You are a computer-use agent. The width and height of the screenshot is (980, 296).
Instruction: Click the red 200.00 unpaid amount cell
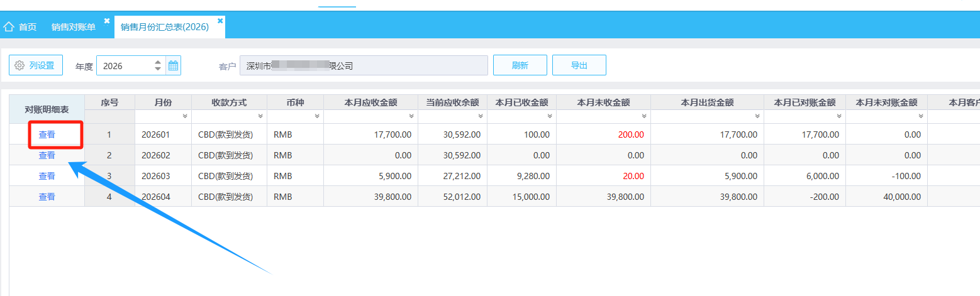[603, 134]
